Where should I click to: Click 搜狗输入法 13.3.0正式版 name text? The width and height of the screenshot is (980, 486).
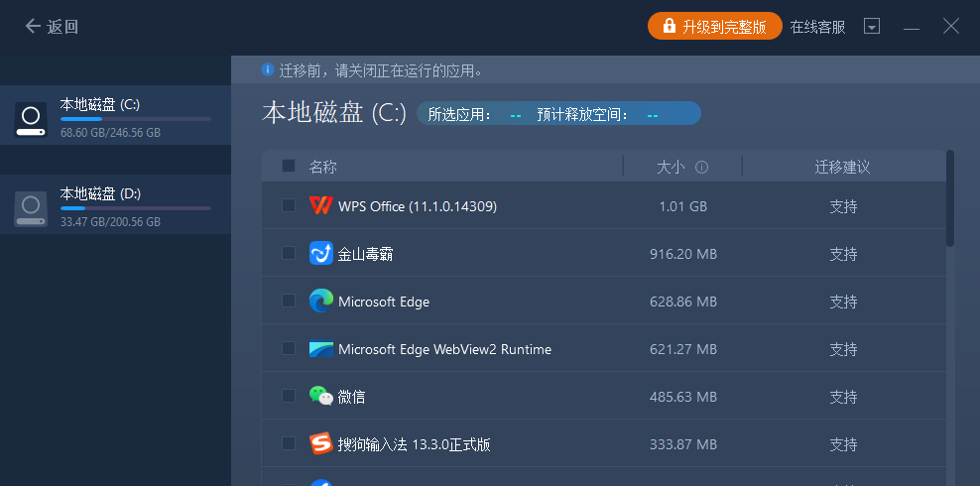(415, 444)
